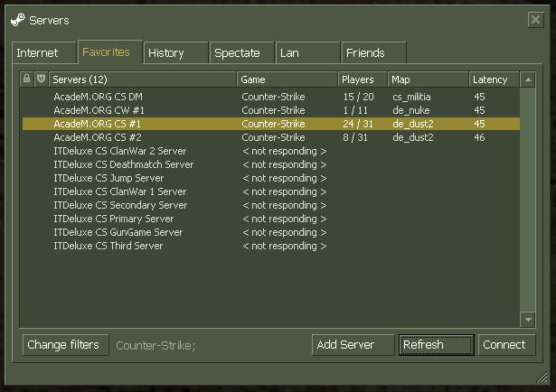
Task: Select ITDeluxe CS Primary Server
Action: (x=271, y=219)
